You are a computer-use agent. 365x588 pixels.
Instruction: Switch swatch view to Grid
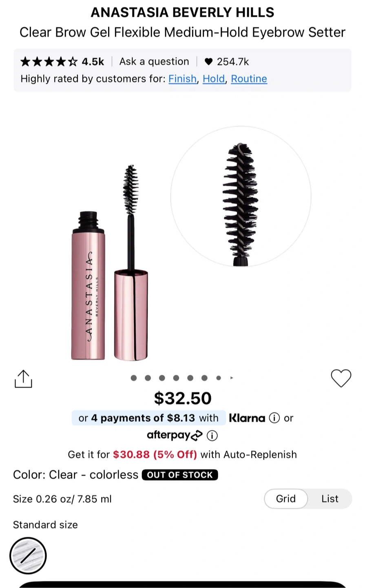pos(286,499)
